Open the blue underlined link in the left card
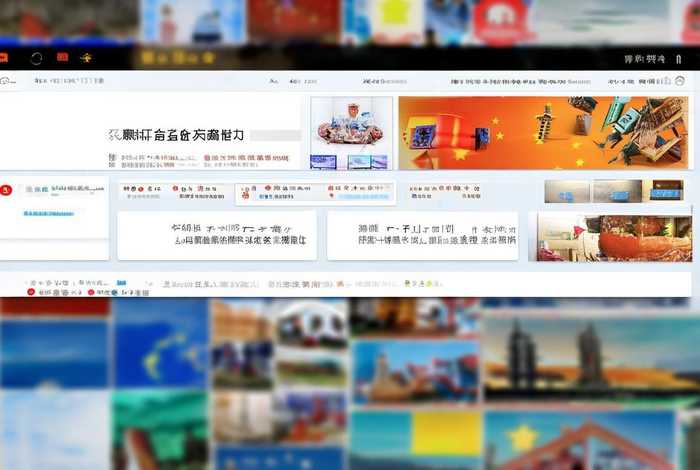The height and width of the screenshot is (470, 700). [48, 214]
